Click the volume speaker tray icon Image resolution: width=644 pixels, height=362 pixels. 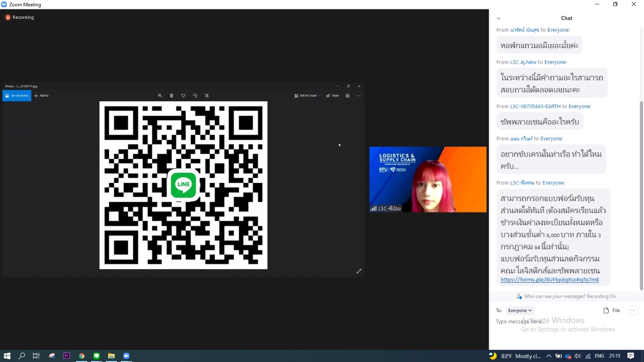[x=577, y=356]
